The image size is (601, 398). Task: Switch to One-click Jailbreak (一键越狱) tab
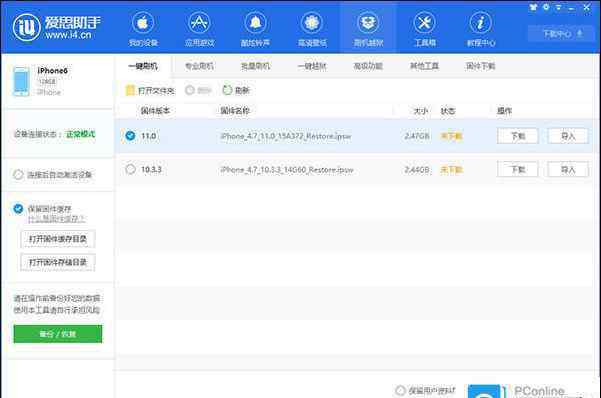[312, 66]
